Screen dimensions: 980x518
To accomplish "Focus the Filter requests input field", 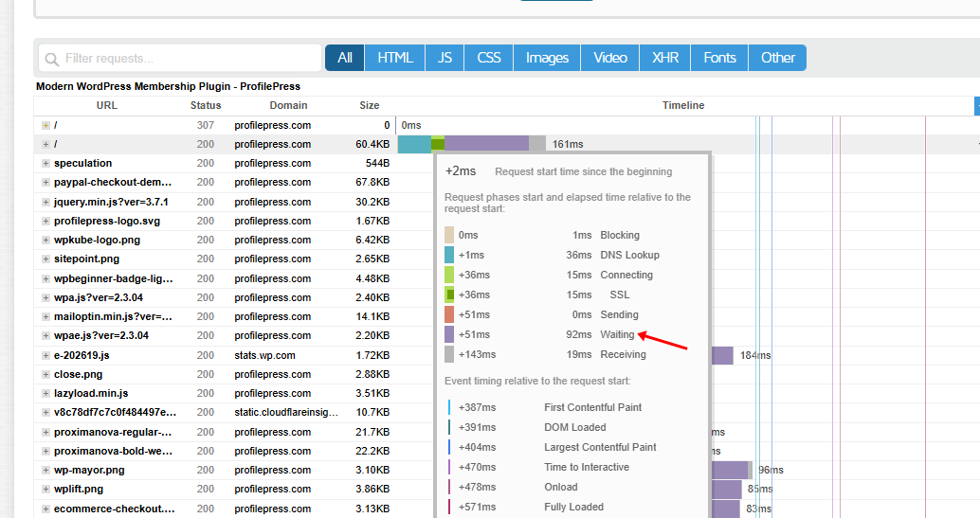I will coord(180,58).
